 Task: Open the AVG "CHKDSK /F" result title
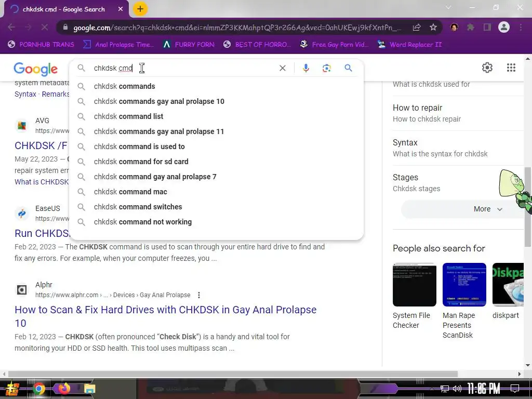click(x=41, y=145)
